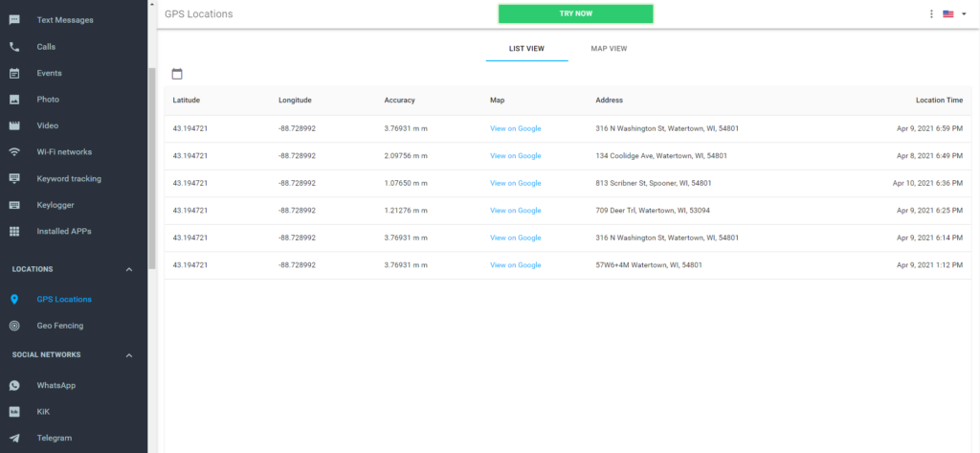Select the Events calendar icon
This screenshot has width=980, height=453.
pos(14,73)
